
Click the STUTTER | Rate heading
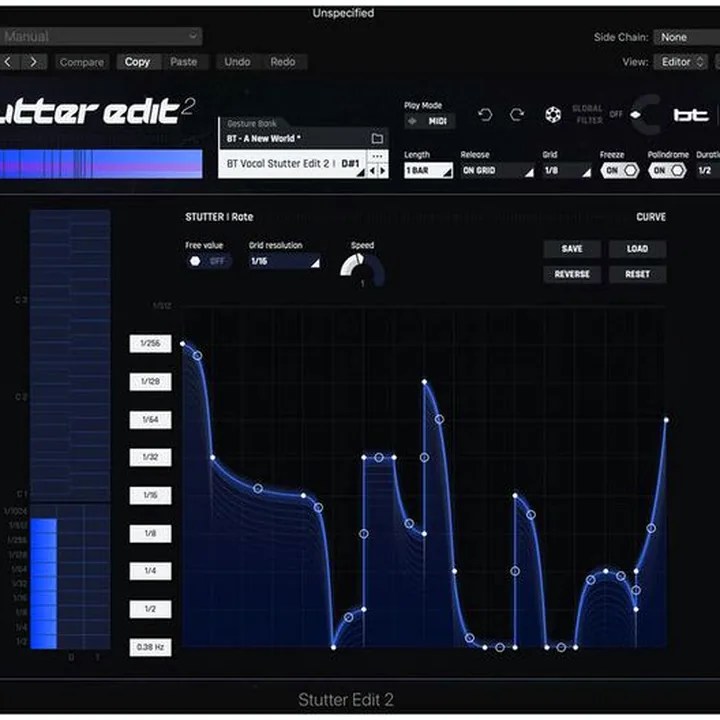click(219, 217)
